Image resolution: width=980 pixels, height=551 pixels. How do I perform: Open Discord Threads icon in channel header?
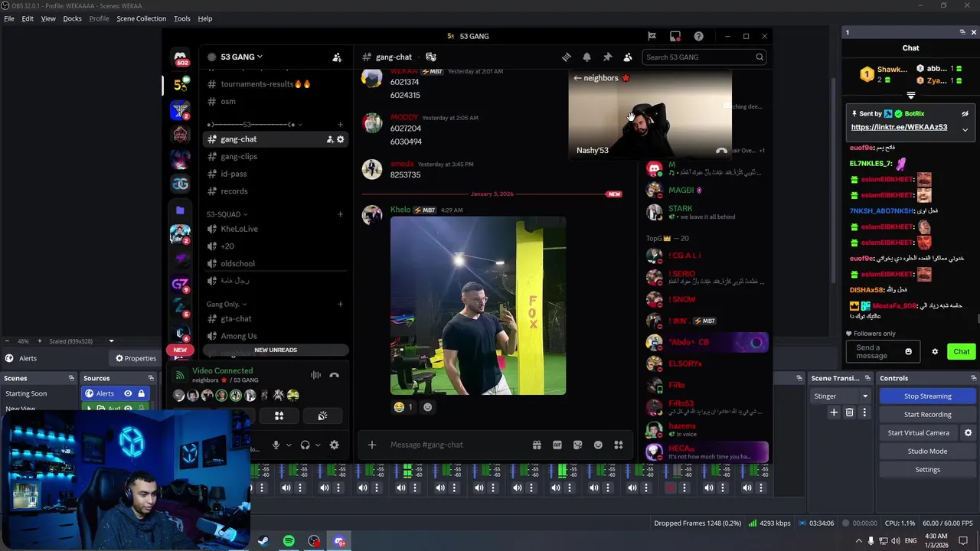(567, 57)
